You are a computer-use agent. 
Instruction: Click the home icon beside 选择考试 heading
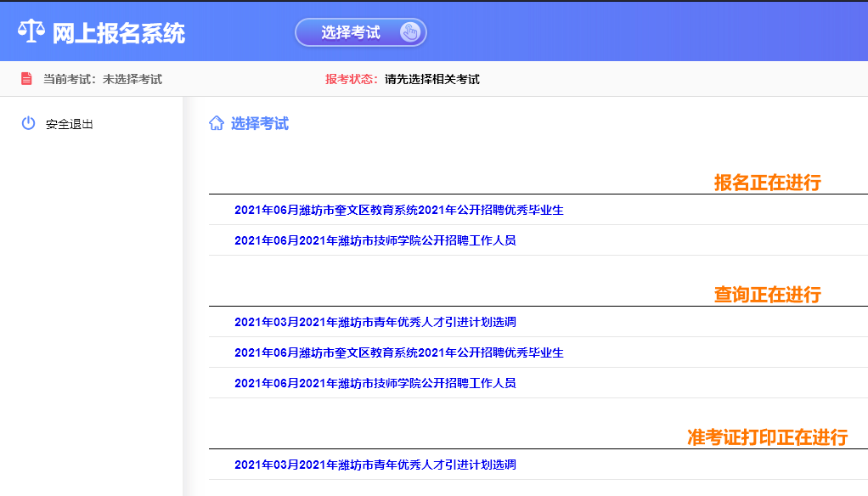[217, 123]
